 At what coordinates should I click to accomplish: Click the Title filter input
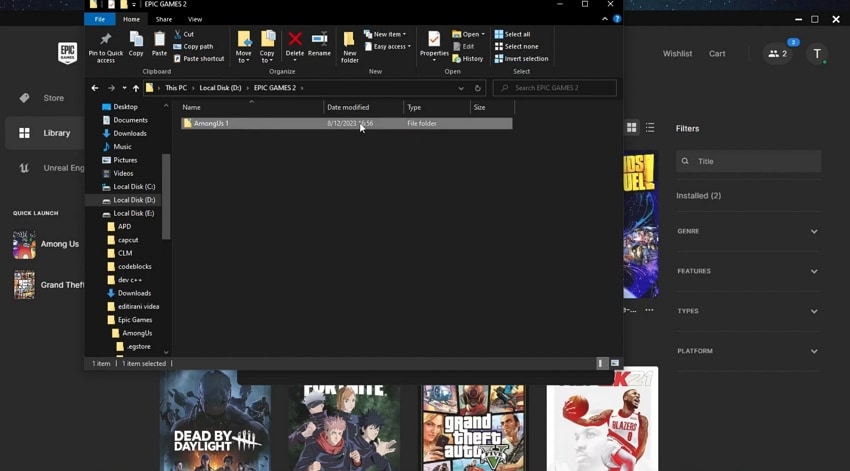[x=749, y=162]
